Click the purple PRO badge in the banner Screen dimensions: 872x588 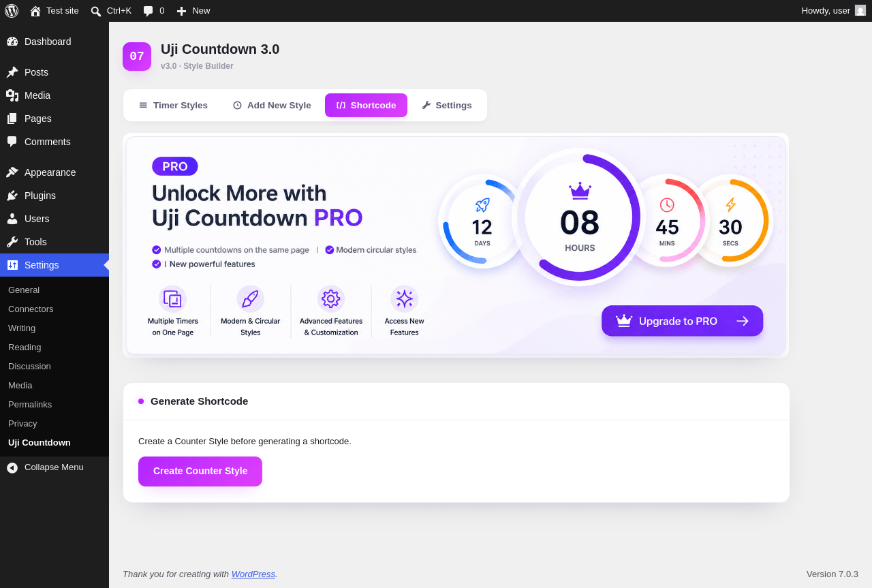(x=175, y=166)
